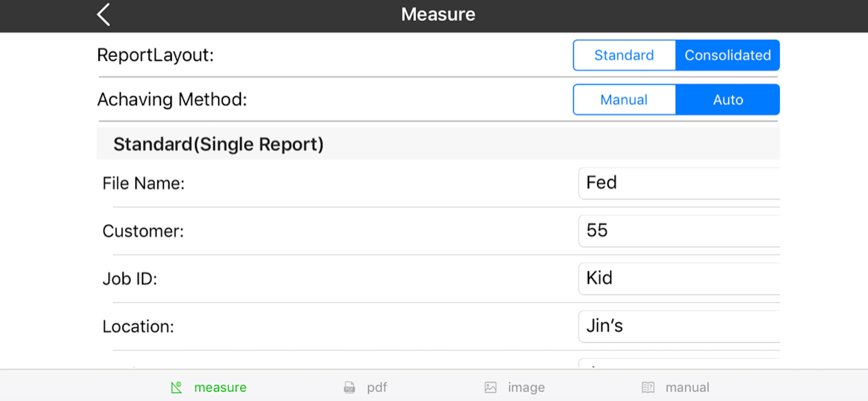
Task: Click the Measure title in header
Action: click(438, 15)
